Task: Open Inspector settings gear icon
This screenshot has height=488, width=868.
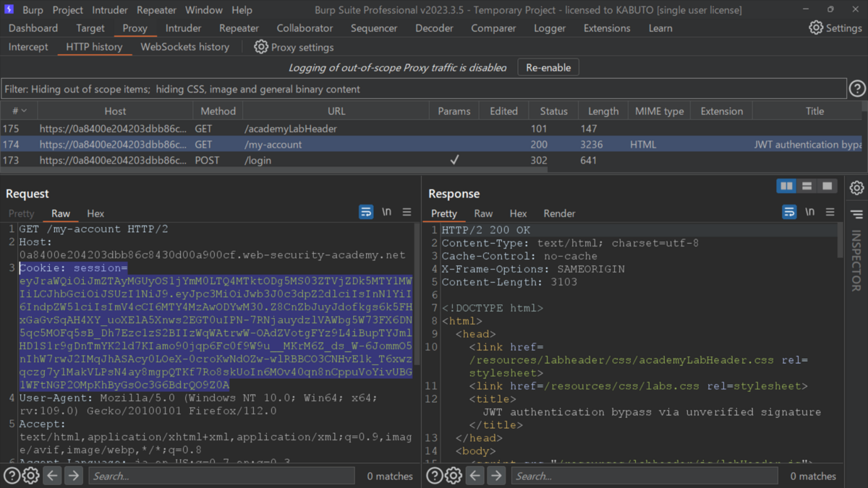Action: [857, 188]
